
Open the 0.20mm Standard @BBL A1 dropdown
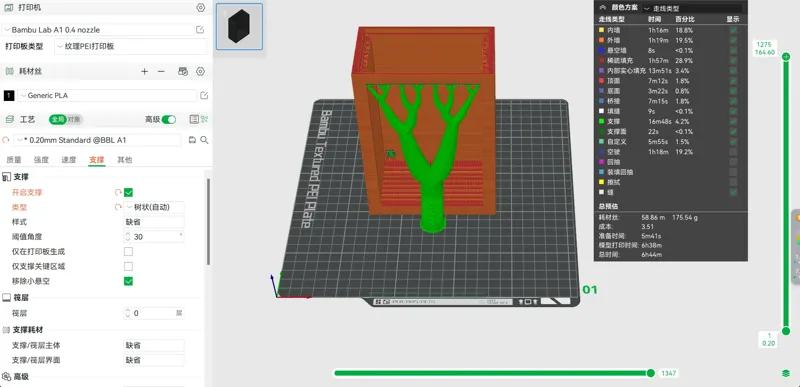coord(97,140)
